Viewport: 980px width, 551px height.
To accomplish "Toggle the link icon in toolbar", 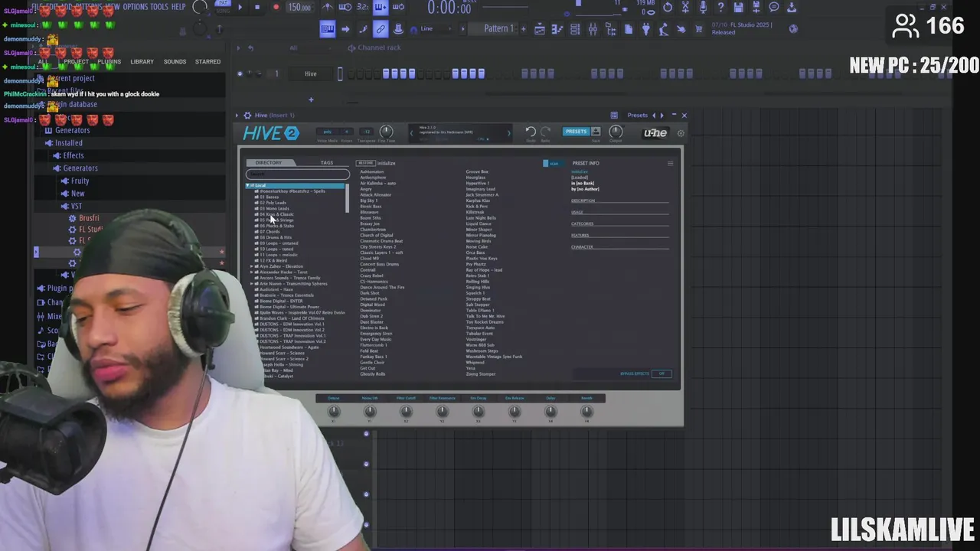I will [x=380, y=29].
